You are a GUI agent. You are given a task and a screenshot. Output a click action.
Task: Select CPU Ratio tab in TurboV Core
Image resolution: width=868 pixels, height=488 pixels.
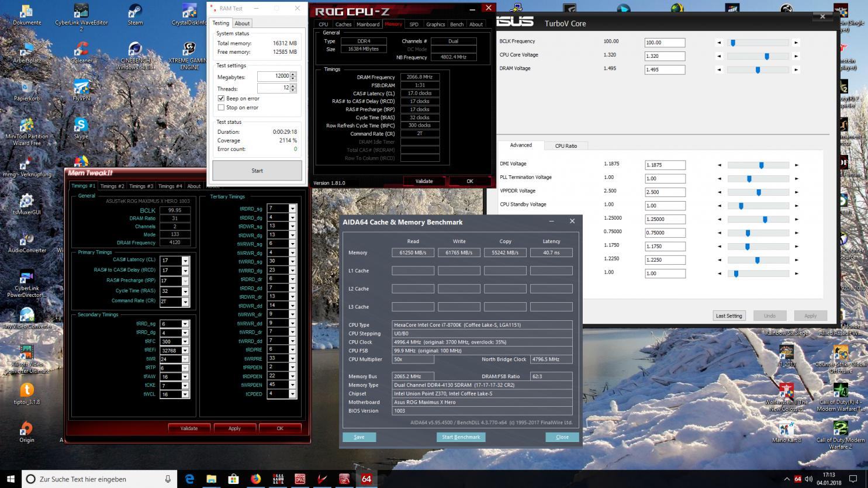click(x=566, y=146)
